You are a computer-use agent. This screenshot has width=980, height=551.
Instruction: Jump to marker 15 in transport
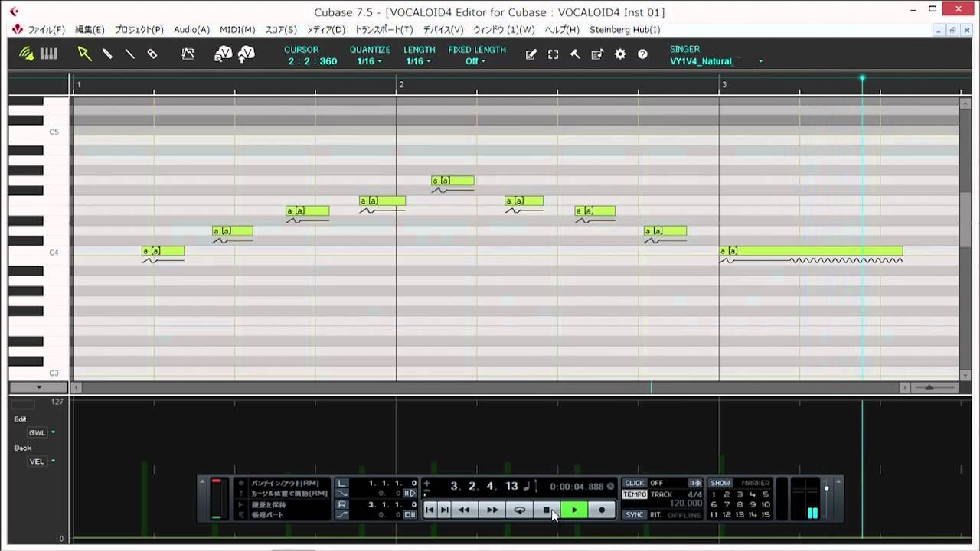pyautogui.click(x=766, y=514)
